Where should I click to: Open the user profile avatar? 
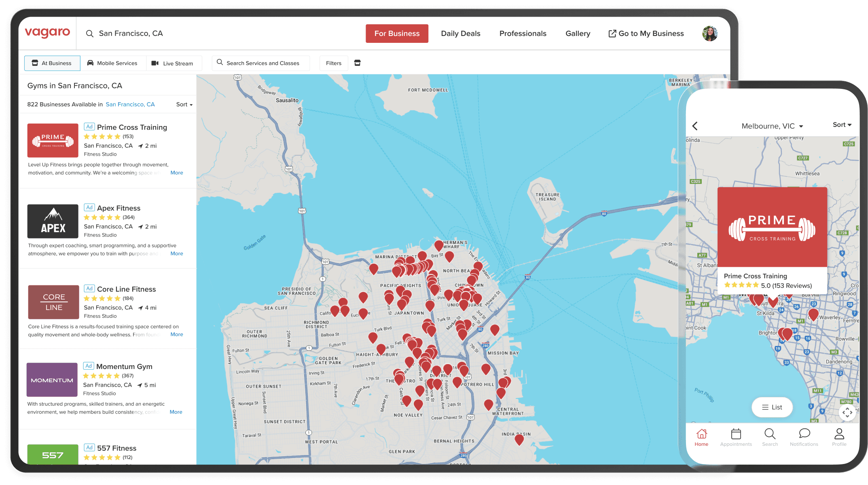pos(709,34)
